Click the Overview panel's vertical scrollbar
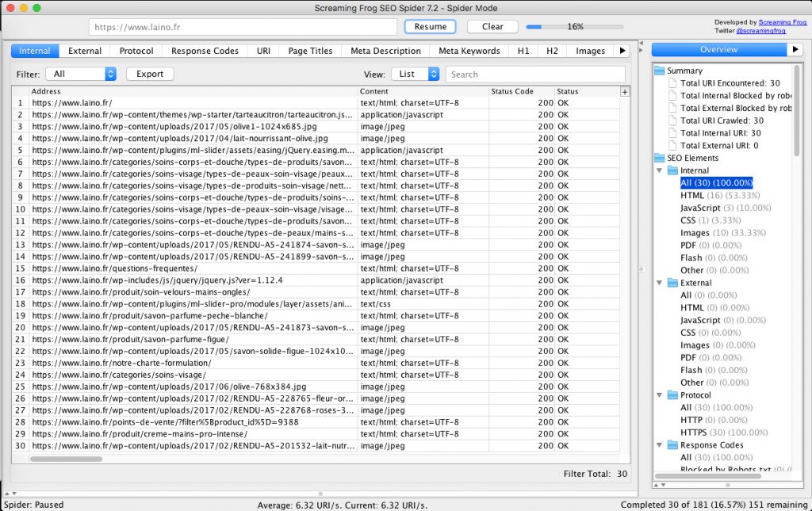 [797, 109]
